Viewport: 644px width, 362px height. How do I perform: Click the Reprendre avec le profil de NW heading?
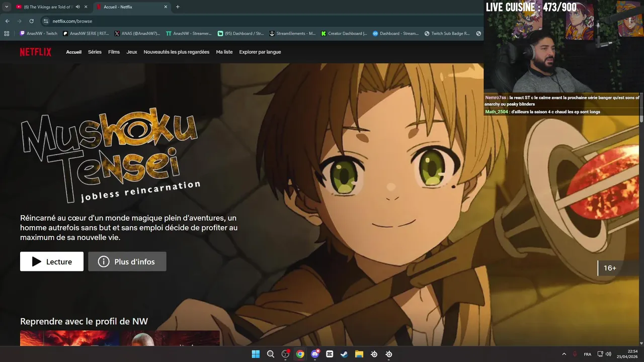click(84, 321)
